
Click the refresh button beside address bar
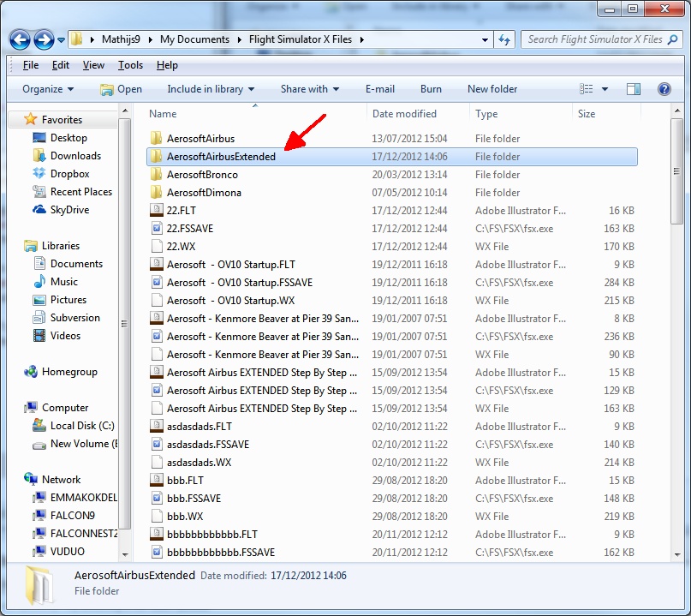coord(504,39)
